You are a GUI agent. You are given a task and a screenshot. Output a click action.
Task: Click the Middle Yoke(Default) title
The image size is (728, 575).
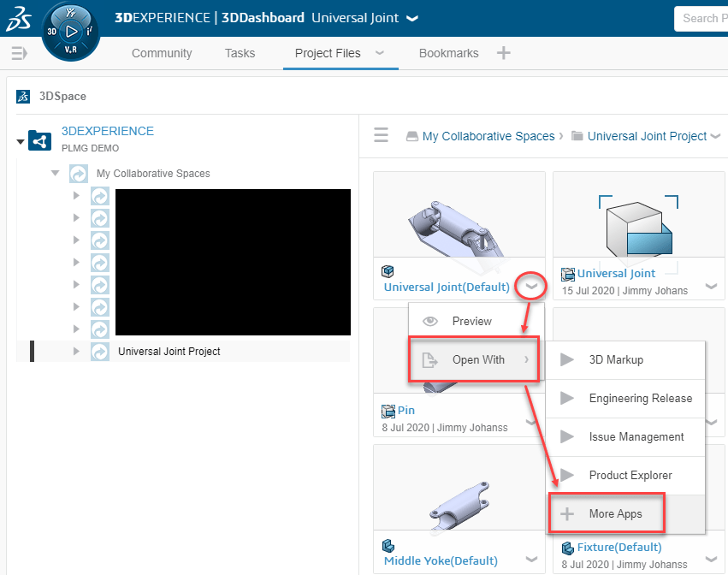tap(441, 561)
